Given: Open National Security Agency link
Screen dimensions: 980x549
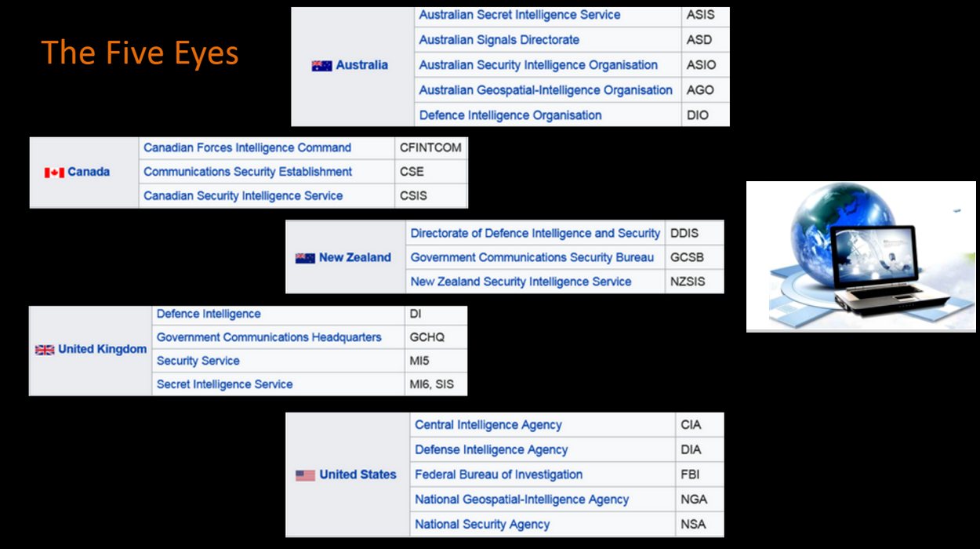Looking at the screenshot, I should pos(482,525).
